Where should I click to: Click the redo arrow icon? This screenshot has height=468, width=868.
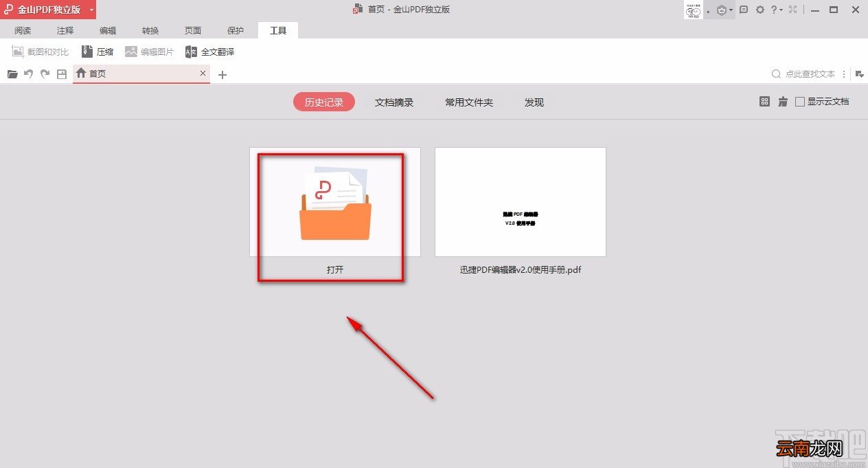45,74
